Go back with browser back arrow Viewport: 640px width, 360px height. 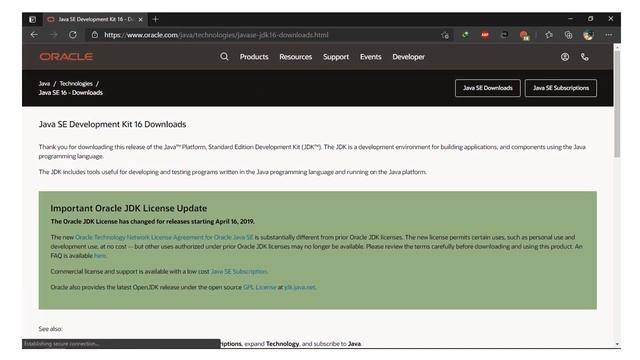tap(34, 35)
